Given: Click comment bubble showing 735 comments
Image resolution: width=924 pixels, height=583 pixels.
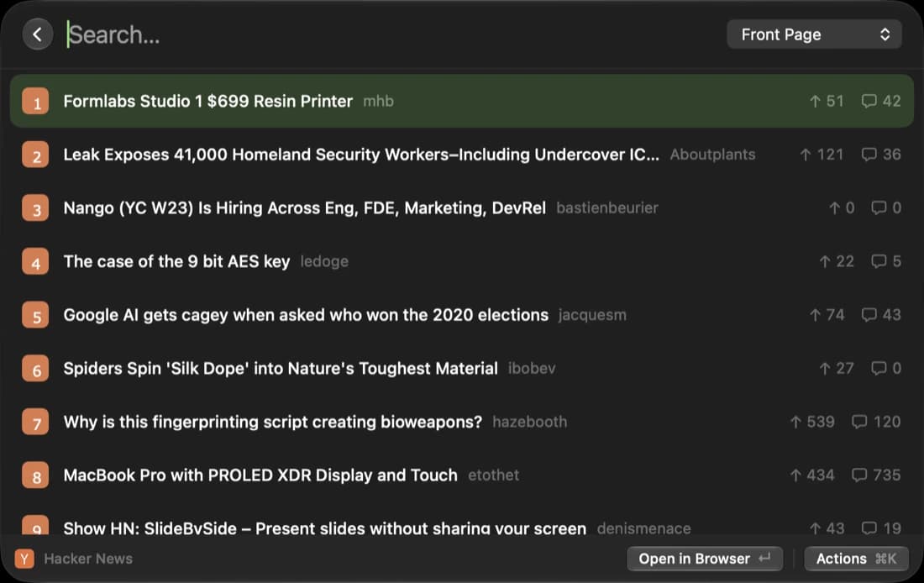Looking at the screenshot, I should 859,475.
